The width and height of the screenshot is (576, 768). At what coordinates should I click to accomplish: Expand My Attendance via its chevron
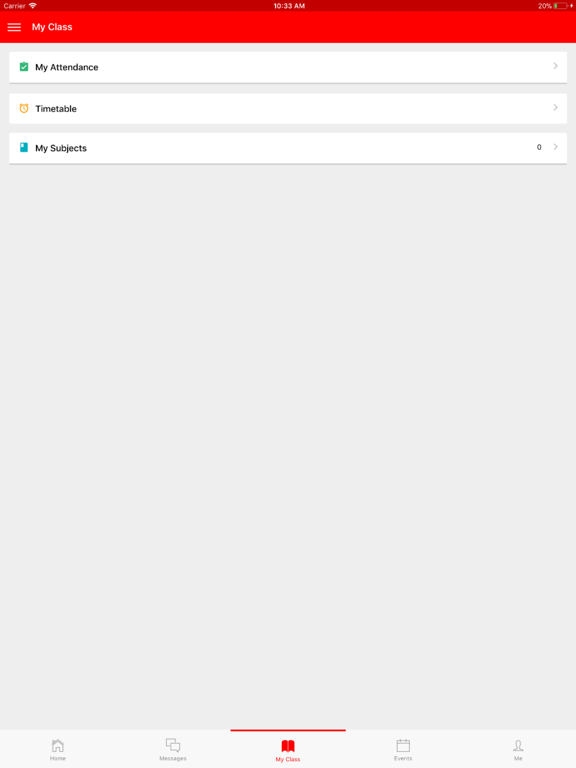[555, 66]
